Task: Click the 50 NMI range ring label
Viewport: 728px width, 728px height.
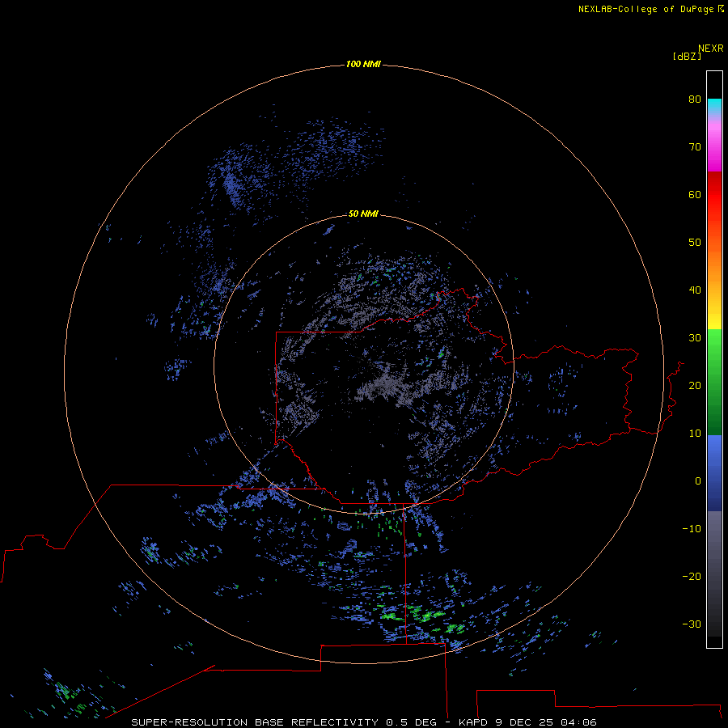Action: point(363,214)
